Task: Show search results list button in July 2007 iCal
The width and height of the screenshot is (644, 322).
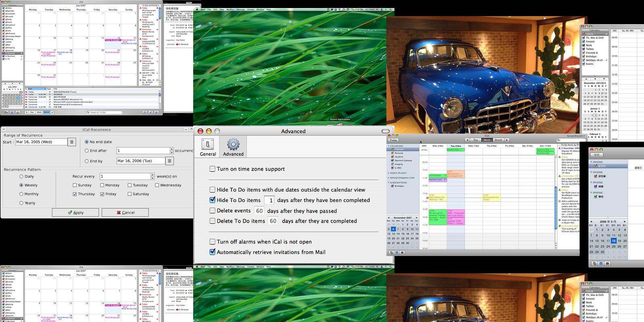Action: pos(144,112)
